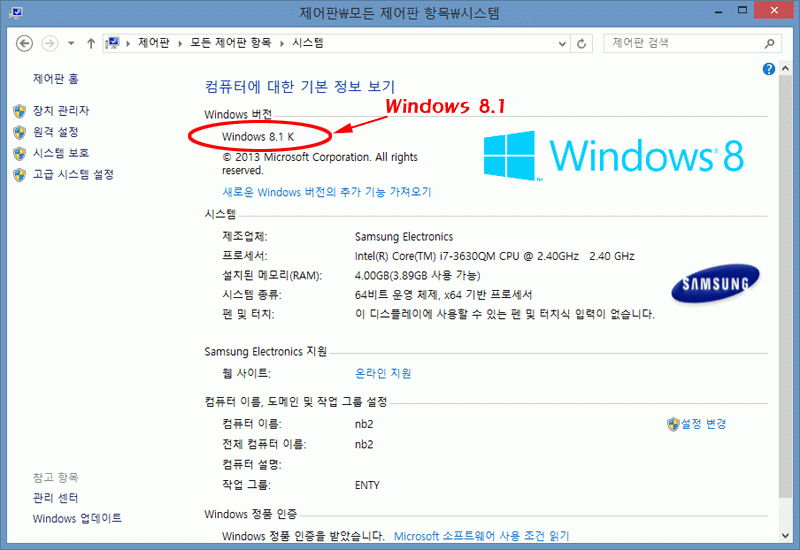Viewport: 800px width, 550px height.
Task: Select 모든 제어판 항목 breadcrumb
Action: pos(231,43)
